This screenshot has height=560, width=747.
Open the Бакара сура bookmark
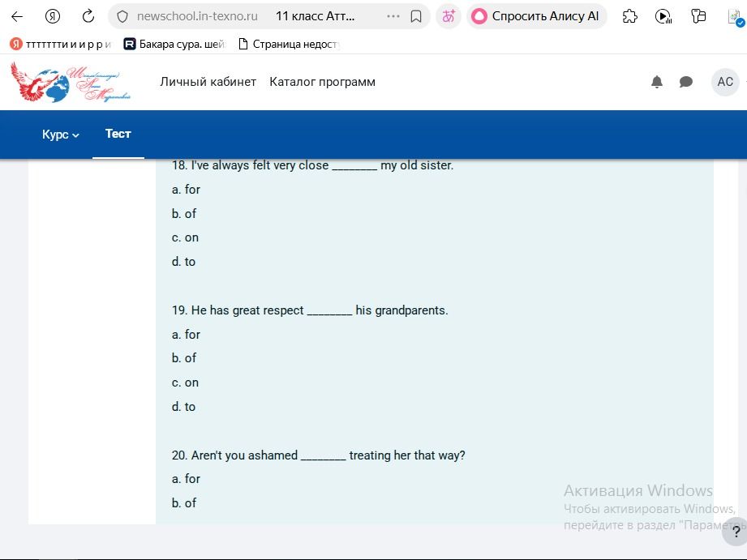point(174,45)
